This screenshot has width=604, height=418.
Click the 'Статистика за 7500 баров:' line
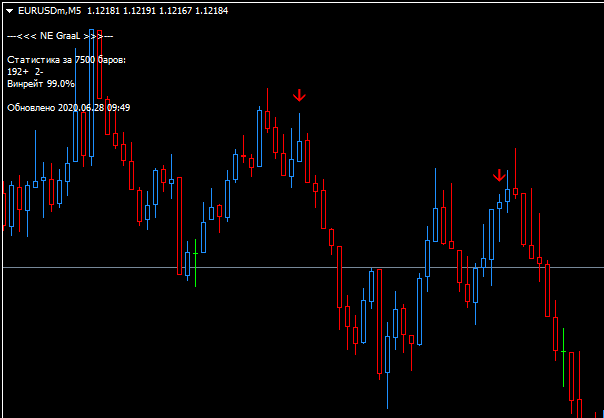pyautogui.click(x=67, y=60)
